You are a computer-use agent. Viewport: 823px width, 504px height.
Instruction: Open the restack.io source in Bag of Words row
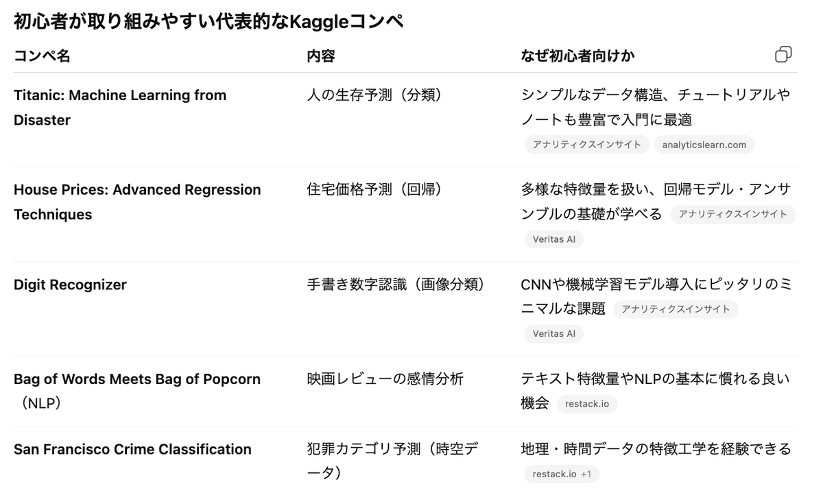tap(587, 404)
